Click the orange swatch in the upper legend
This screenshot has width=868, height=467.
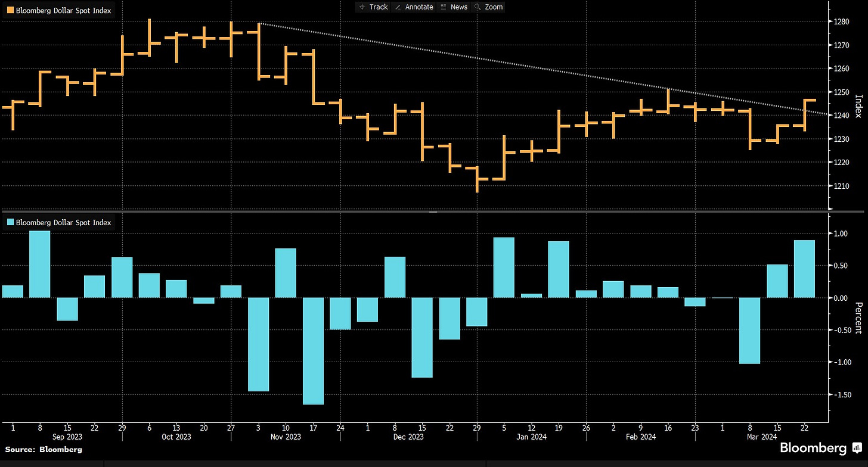click(x=9, y=10)
